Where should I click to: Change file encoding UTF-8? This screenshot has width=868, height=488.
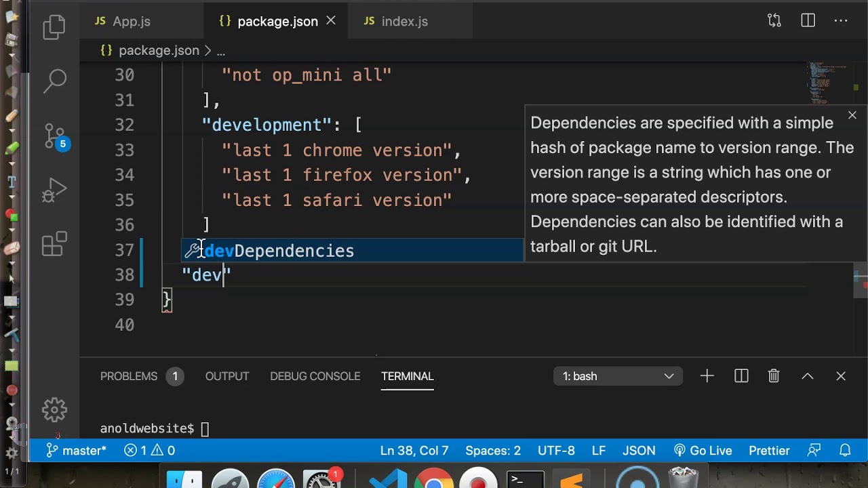[556, 451]
